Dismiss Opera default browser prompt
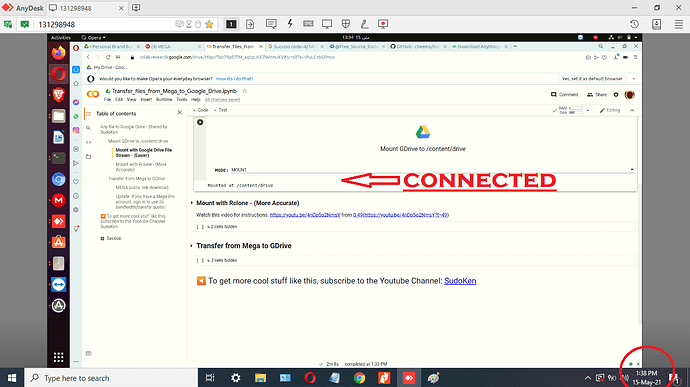 634,79
